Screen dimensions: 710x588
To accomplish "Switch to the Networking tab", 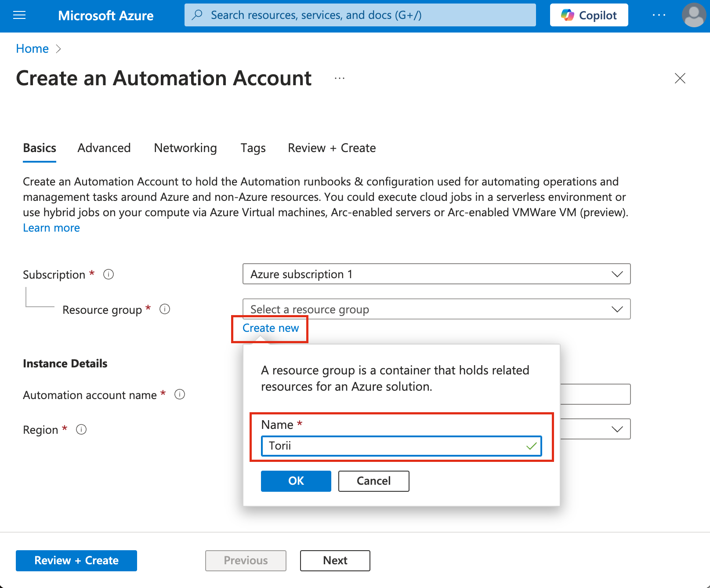I will click(185, 148).
